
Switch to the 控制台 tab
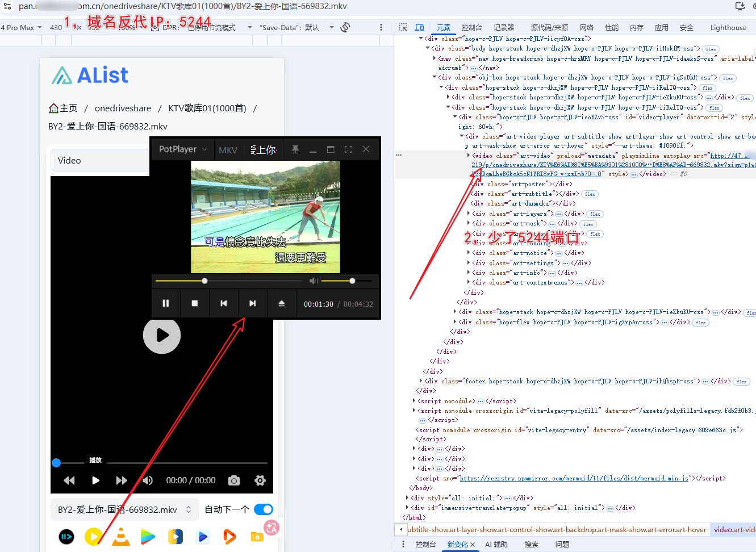click(x=472, y=27)
